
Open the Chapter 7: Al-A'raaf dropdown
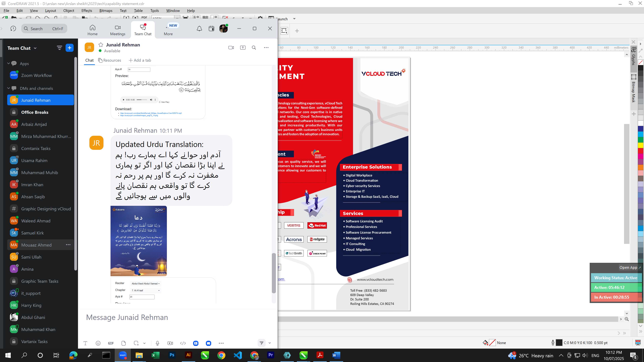[x=146, y=290]
